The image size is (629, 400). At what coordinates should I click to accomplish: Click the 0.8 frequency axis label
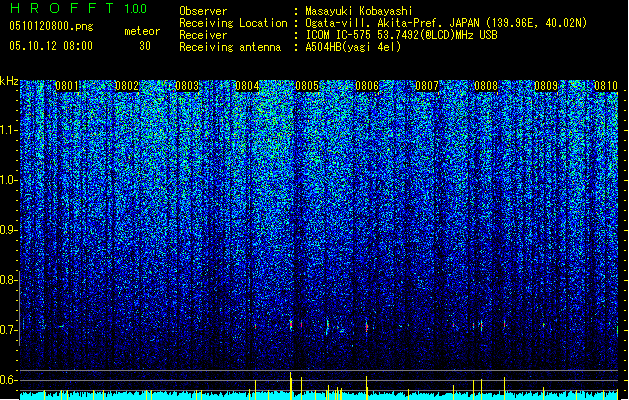pos(8,280)
